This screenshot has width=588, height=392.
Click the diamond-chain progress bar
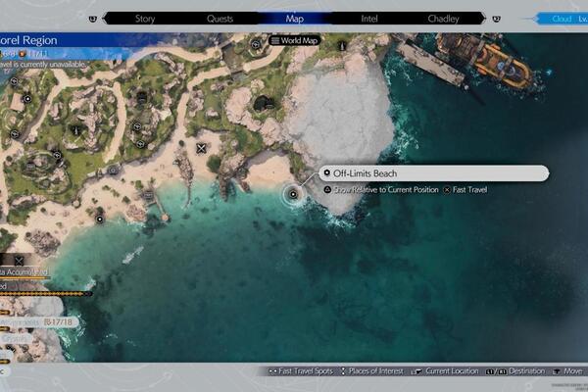coord(45,294)
